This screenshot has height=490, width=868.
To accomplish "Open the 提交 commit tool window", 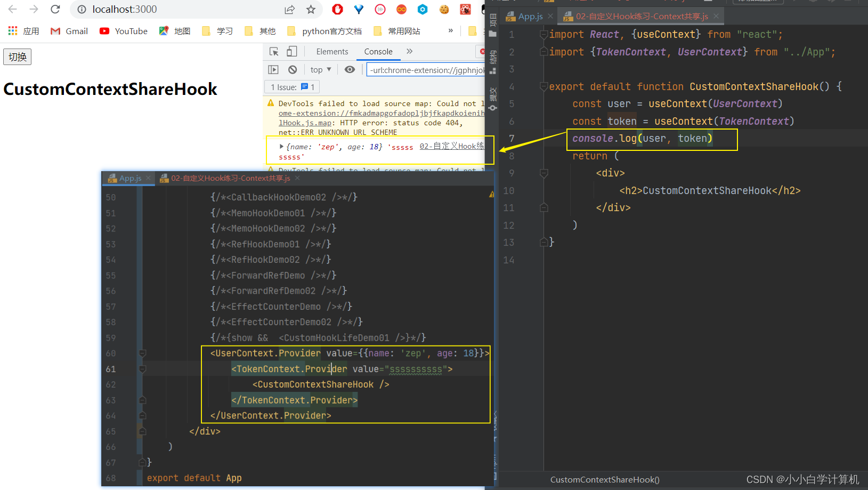I will 493,99.
